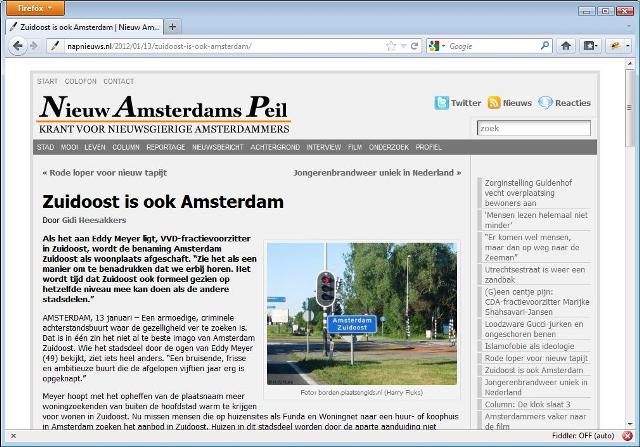Click the Nieuw Amsterdams Peil logo
This screenshot has width=640, height=447.
(x=164, y=114)
